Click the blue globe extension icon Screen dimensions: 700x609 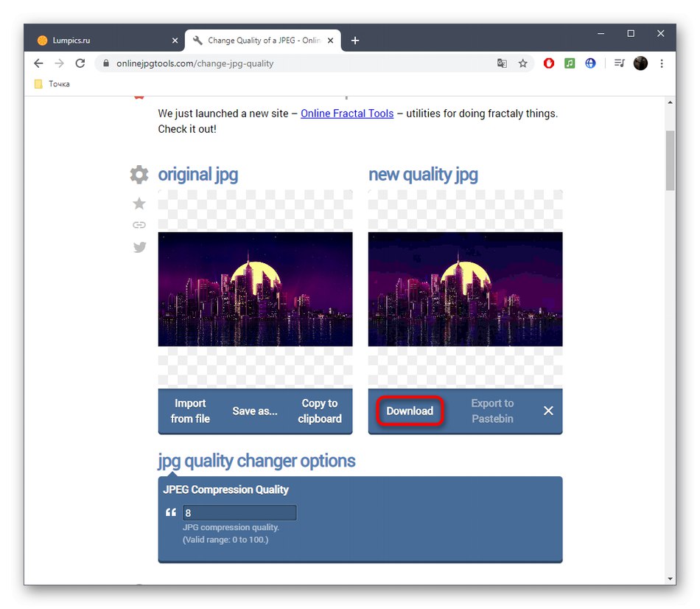coord(590,63)
